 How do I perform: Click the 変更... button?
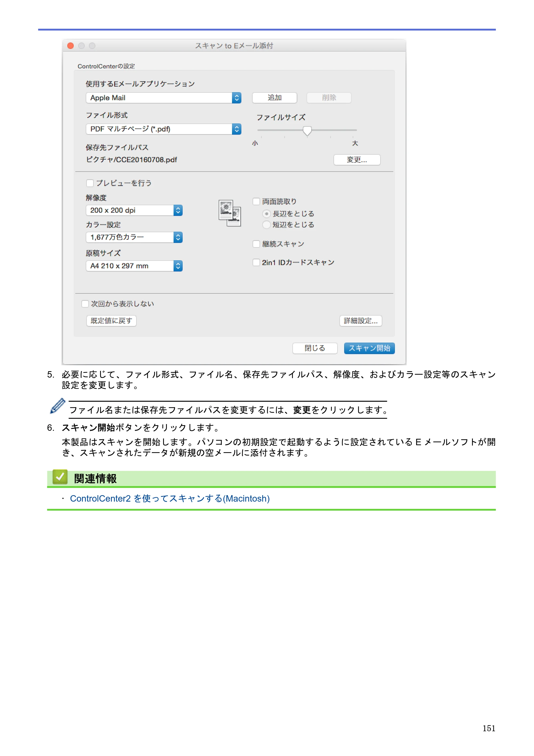click(357, 160)
